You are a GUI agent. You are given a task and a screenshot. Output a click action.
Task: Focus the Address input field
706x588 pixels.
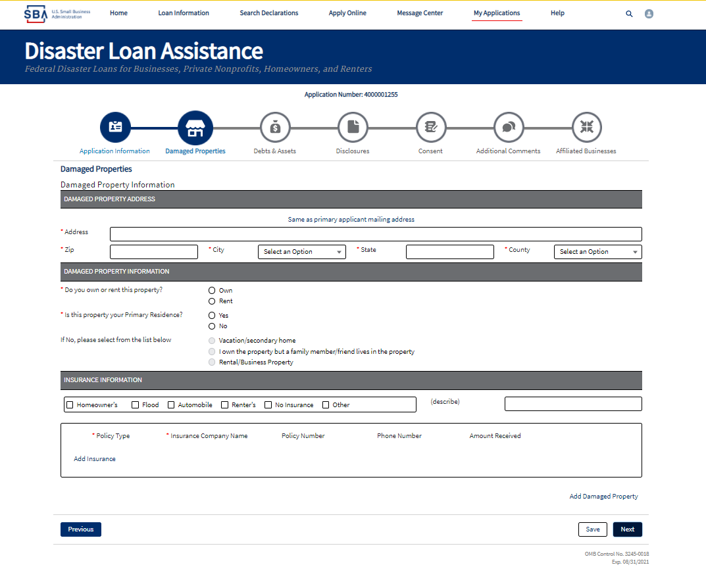(x=376, y=234)
